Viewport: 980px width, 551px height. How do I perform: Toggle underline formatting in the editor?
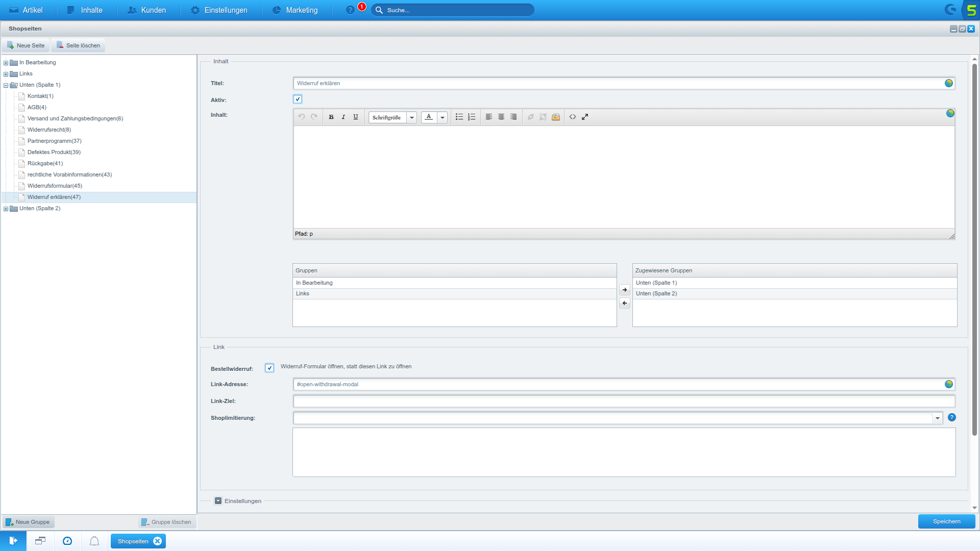click(x=356, y=117)
